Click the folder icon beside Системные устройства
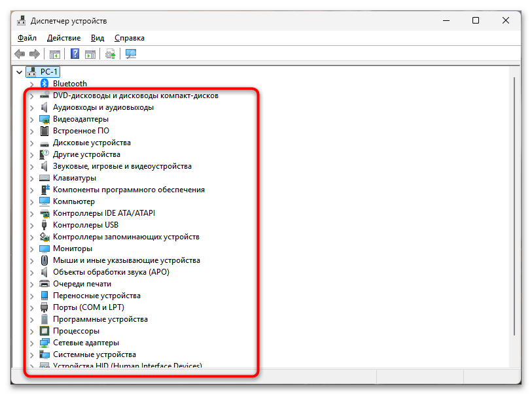Screen dimensions: 532x395 click(x=44, y=354)
